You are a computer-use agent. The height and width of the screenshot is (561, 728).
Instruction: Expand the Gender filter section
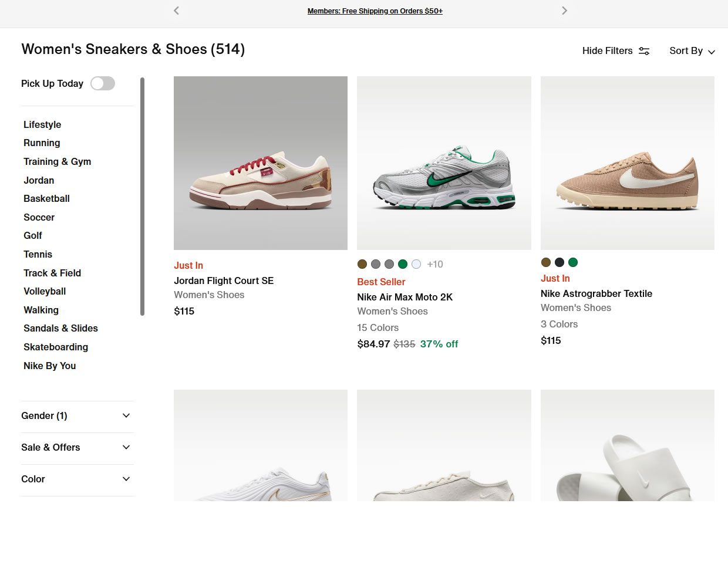point(77,416)
